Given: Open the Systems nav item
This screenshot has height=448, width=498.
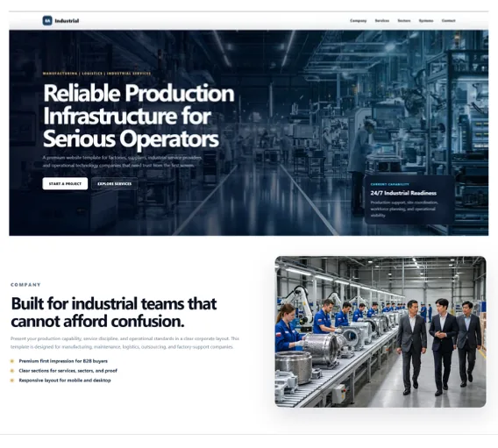Looking at the screenshot, I should tap(426, 21).
